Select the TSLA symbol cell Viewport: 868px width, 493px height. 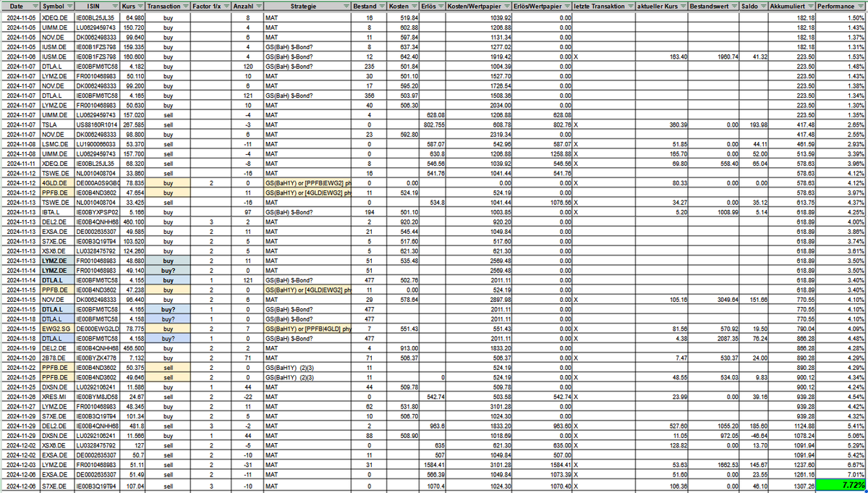tap(56, 124)
